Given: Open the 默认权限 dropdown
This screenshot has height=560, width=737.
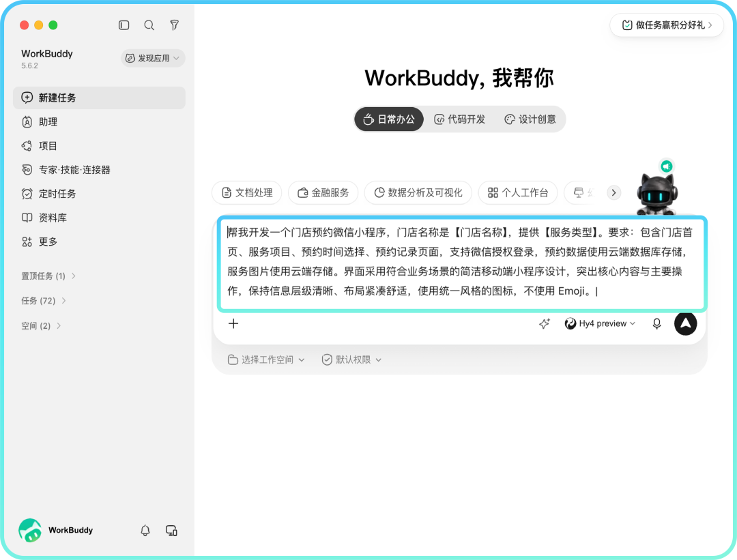Looking at the screenshot, I should (351, 360).
